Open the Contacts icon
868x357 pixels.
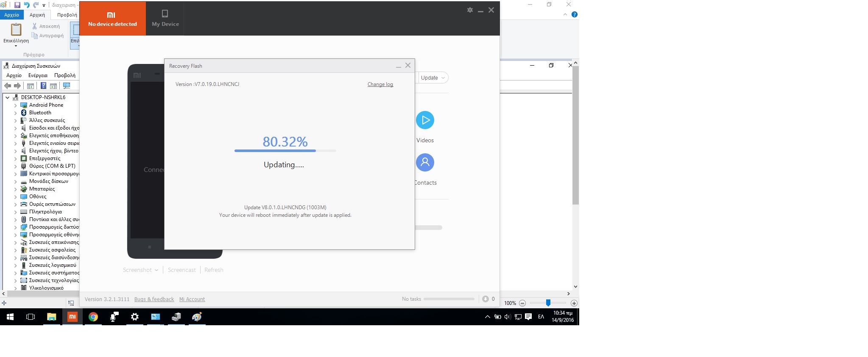coord(425,163)
